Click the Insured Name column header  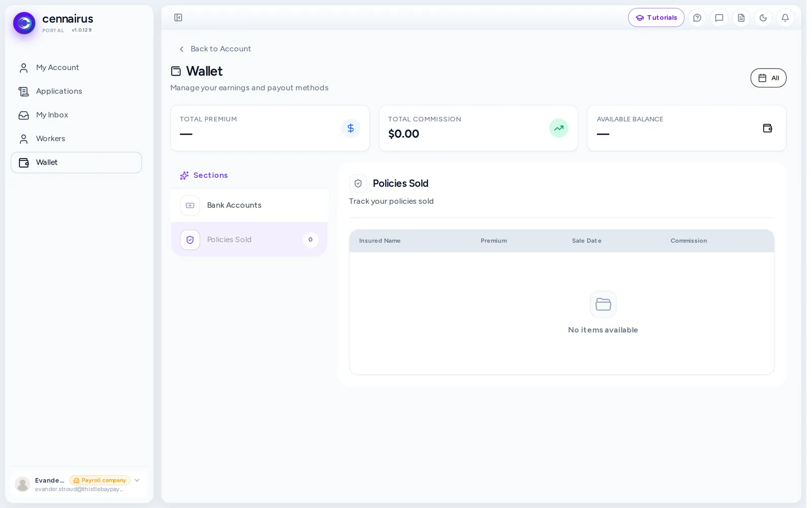380,241
